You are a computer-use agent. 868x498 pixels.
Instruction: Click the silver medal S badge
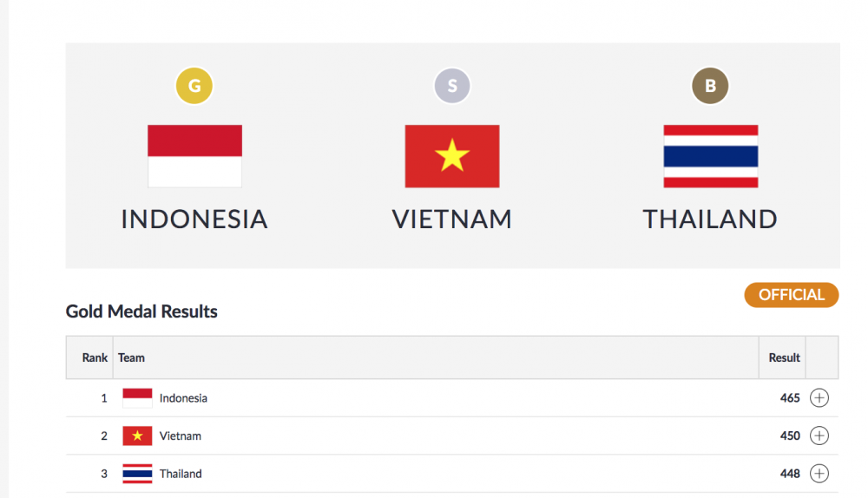452,86
